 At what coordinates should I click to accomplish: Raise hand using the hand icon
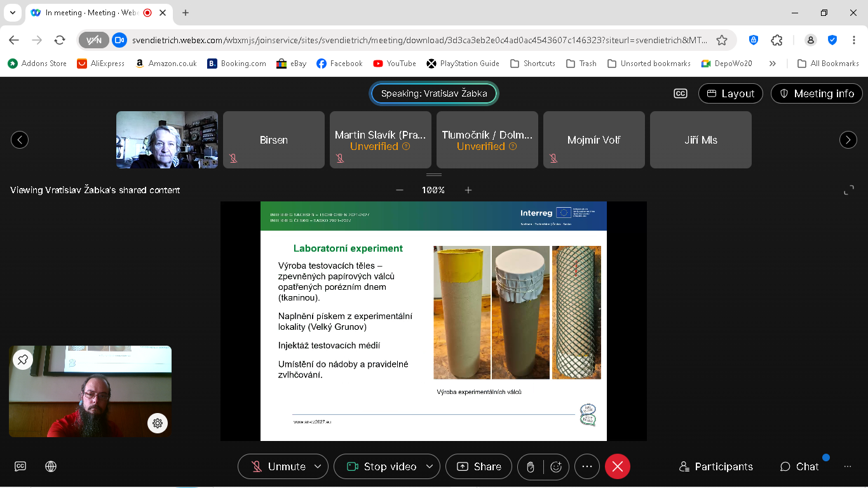pyautogui.click(x=531, y=466)
